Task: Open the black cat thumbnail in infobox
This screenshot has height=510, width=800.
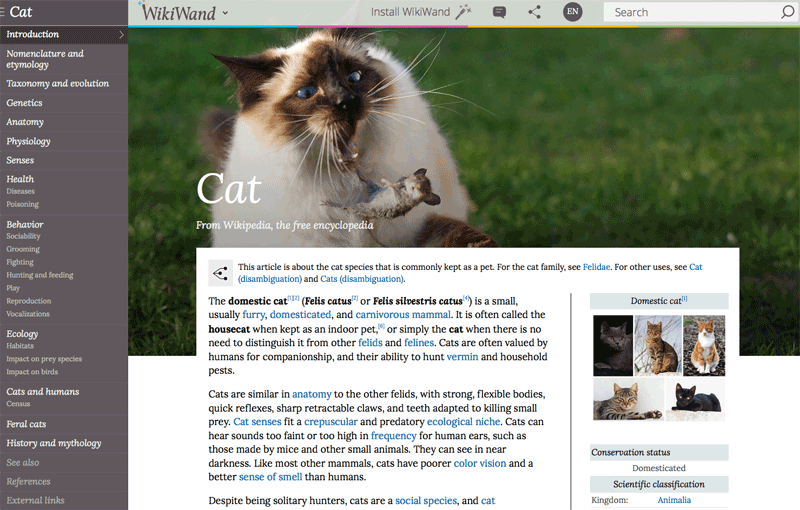Action: point(695,398)
